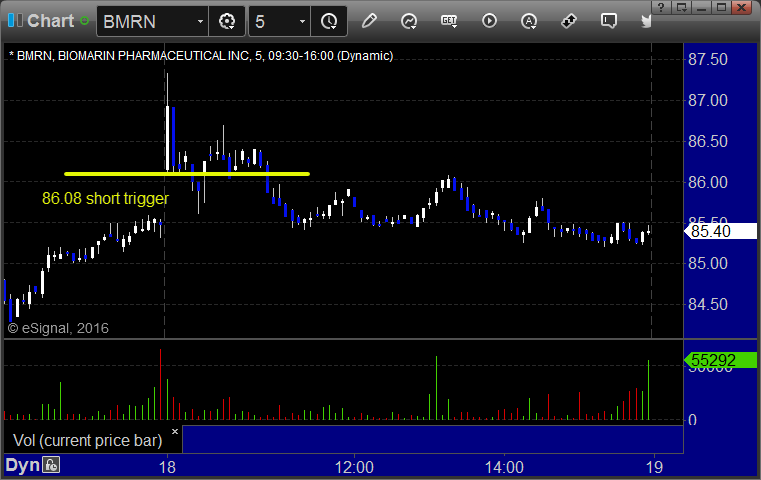Open the chat comment bubble icon
This screenshot has height=480, width=761.
coord(608,20)
